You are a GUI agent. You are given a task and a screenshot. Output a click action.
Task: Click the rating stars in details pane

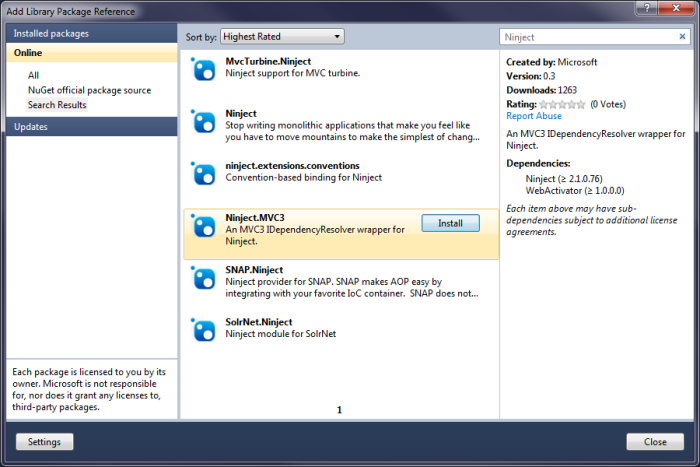point(562,104)
